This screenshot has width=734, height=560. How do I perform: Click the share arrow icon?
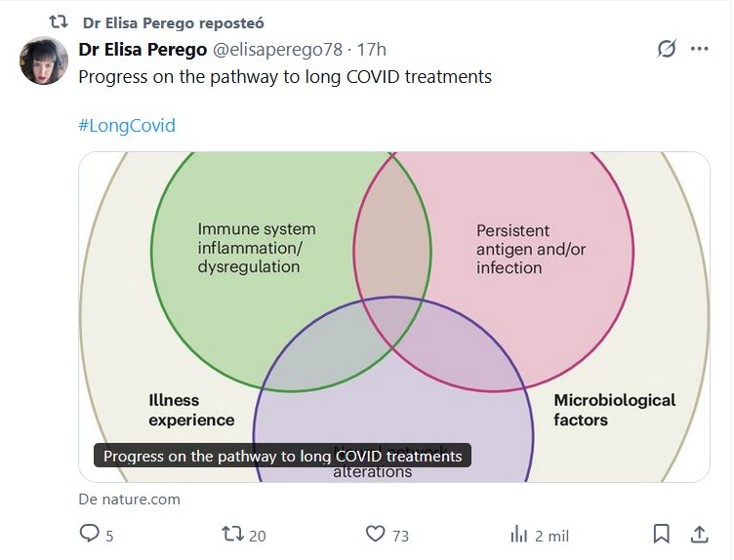[699, 534]
